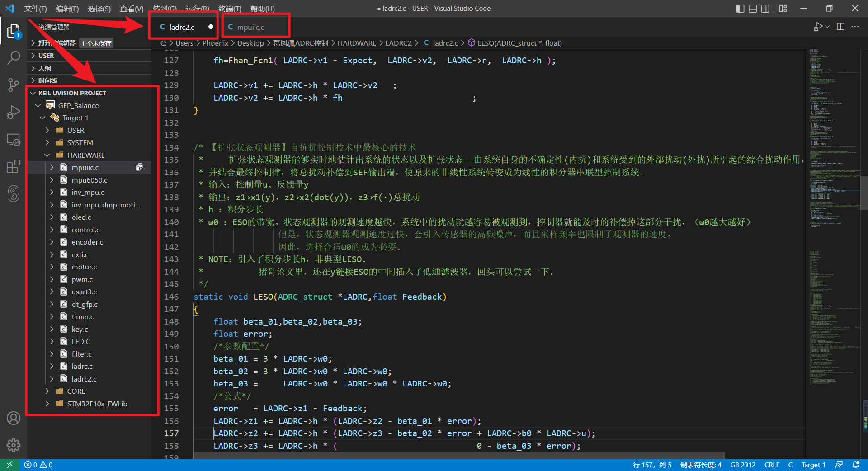The height and width of the screenshot is (471, 868).
Task: Expand the USER folder under Target 1
Action: pyautogui.click(x=47, y=130)
